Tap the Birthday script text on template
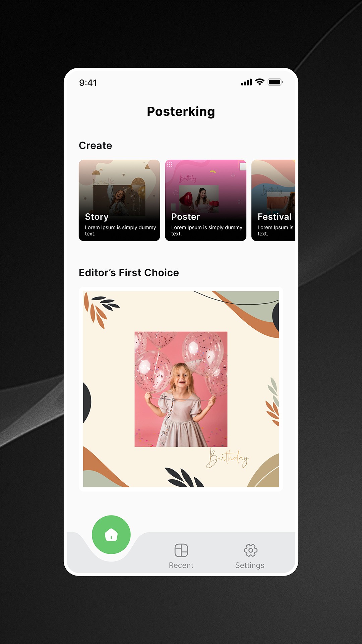The image size is (362, 644). point(227,458)
